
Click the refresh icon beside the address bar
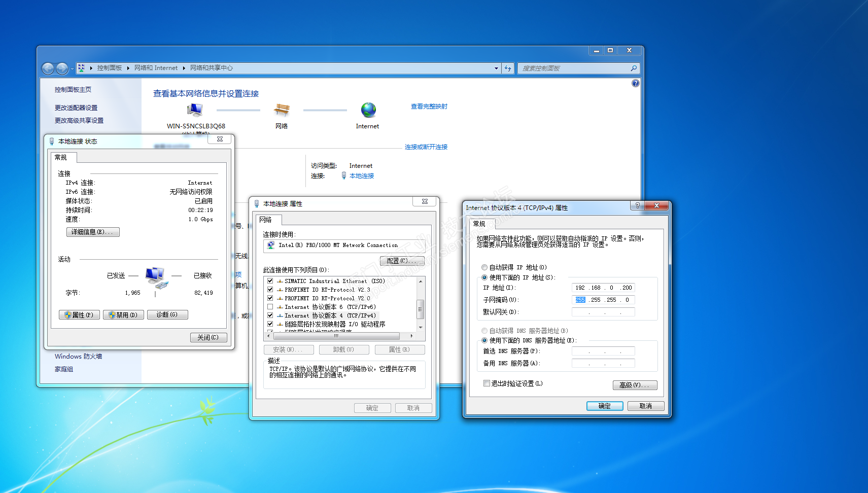coord(508,68)
